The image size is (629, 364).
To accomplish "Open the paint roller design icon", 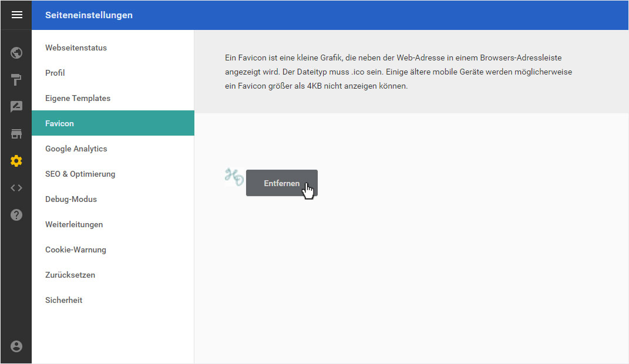I will (16, 80).
